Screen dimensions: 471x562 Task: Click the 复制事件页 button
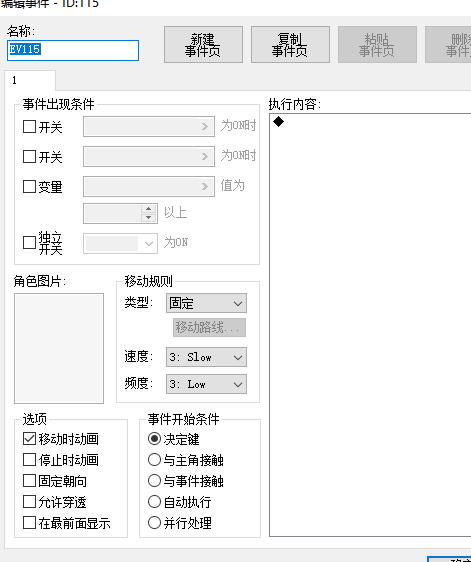[290, 44]
